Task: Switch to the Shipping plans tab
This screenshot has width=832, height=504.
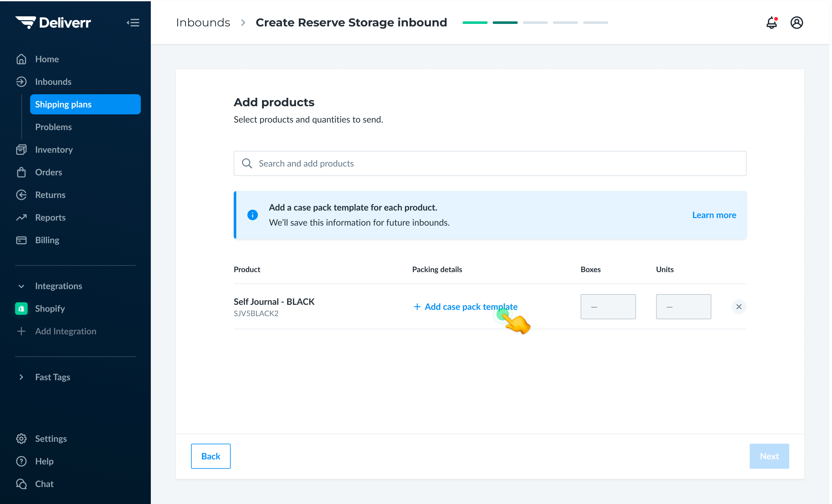Action: (63, 104)
